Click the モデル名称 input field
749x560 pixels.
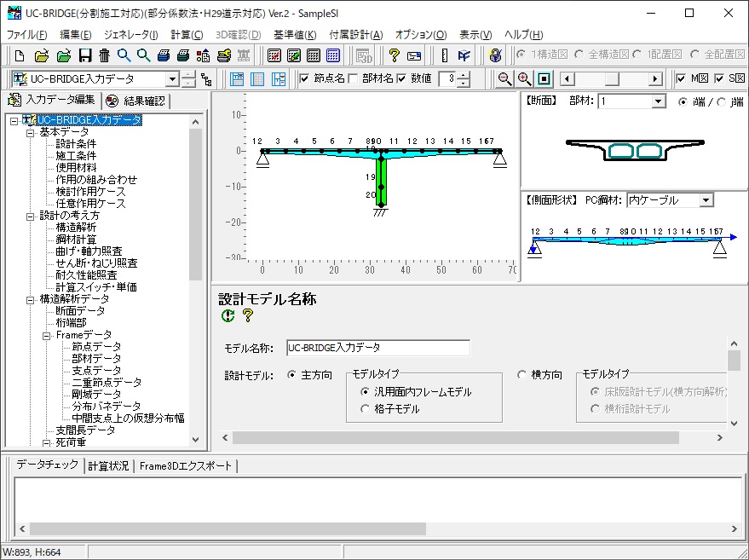coord(377,348)
